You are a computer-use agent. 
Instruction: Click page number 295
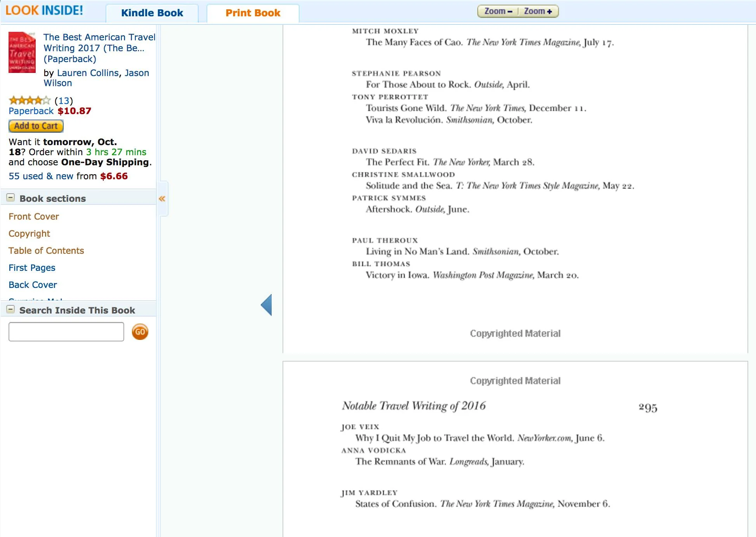tap(648, 407)
